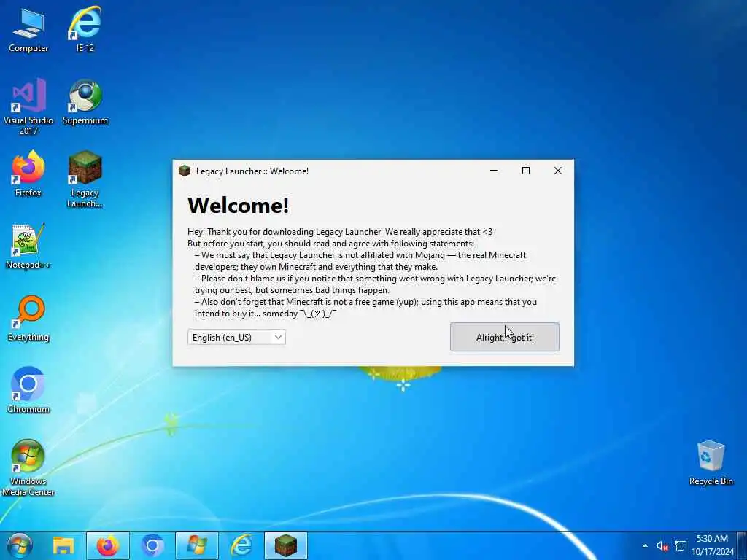Launch Internet Explorer from the taskbar

[241, 545]
